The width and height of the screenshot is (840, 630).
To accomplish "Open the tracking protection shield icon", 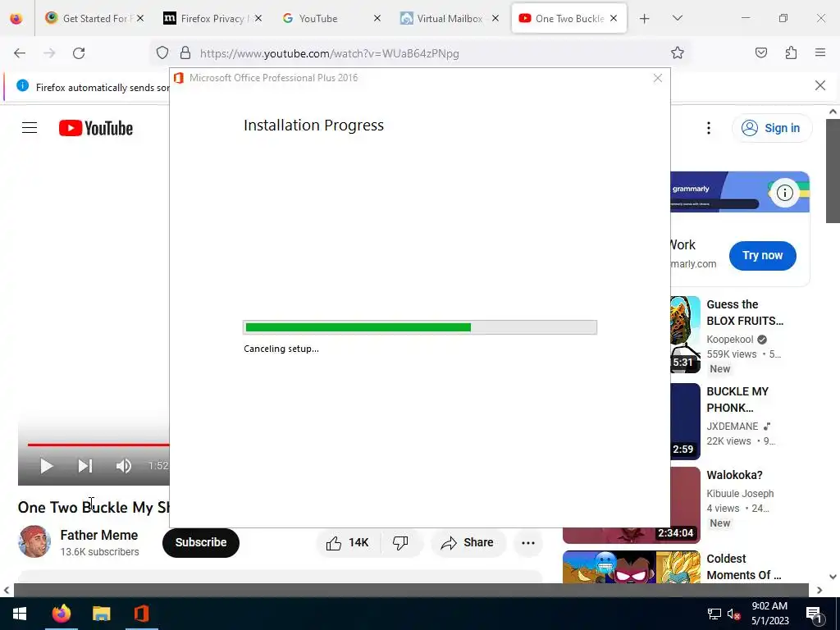I will [162, 52].
